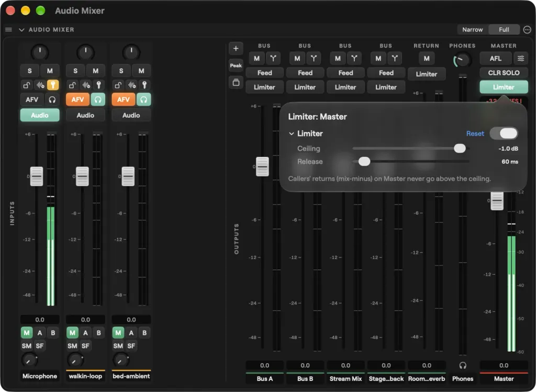Toggle lock icon on walkin-loop channel
The width and height of the screenshot is (536, 392).
[72, 85]
